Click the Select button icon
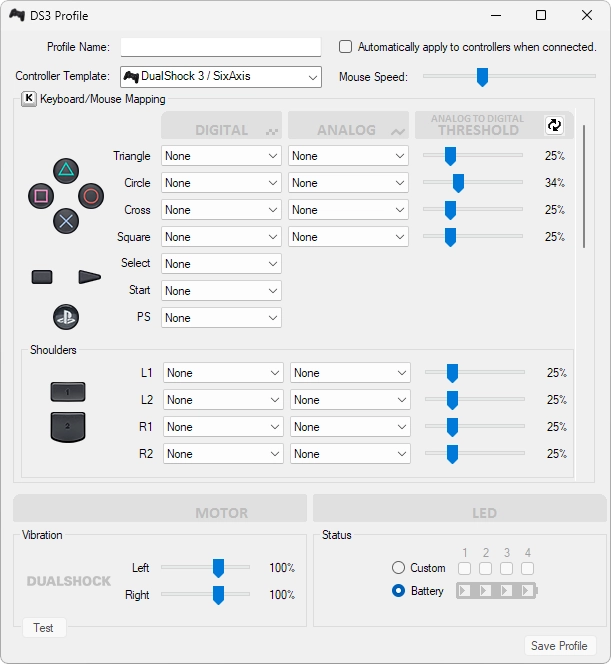Viewport: 611px width, 664px height. point(42,277)
